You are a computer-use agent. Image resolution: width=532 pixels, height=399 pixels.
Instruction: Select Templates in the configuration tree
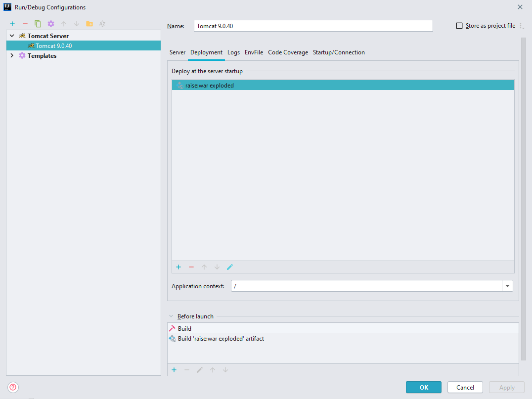[84, 55]
